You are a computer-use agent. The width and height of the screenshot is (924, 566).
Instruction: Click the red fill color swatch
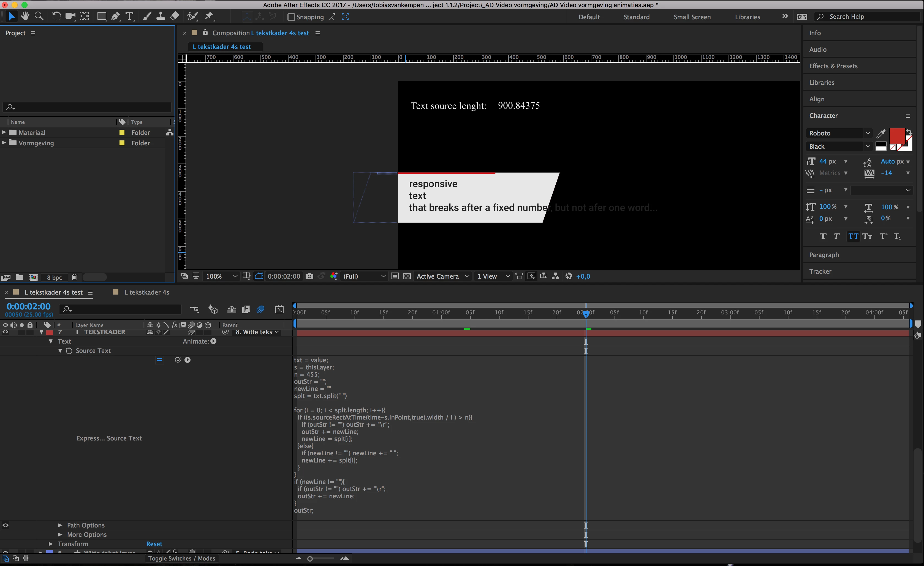coord(897,136)
